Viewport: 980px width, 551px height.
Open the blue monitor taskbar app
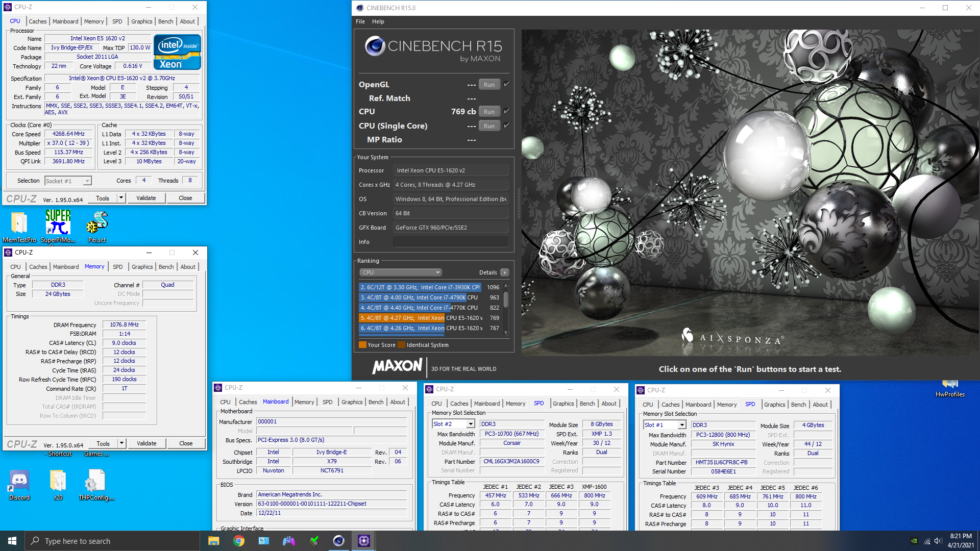(264, 541)
